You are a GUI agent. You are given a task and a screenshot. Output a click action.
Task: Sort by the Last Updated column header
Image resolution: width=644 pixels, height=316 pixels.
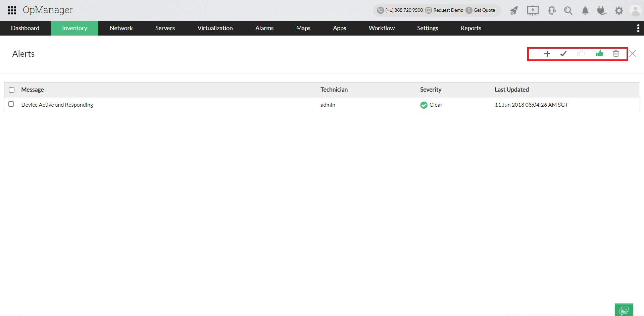coord(512,90)
